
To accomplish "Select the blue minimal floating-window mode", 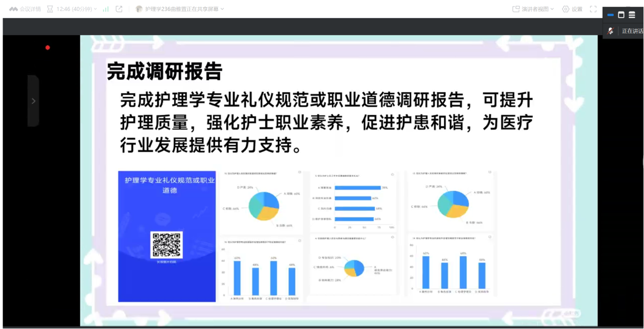I will [611, 15].
